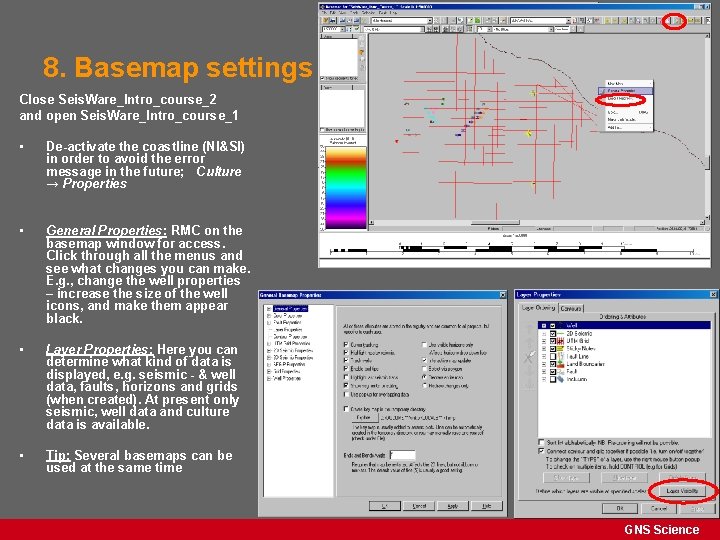Select Well Properties in the properties tree
The height and width of the screenshot is (540, 720).
coord(287,378)
